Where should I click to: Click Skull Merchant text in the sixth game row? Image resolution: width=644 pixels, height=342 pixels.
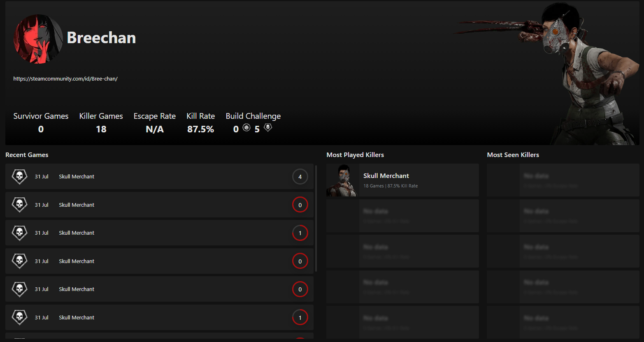77,317
